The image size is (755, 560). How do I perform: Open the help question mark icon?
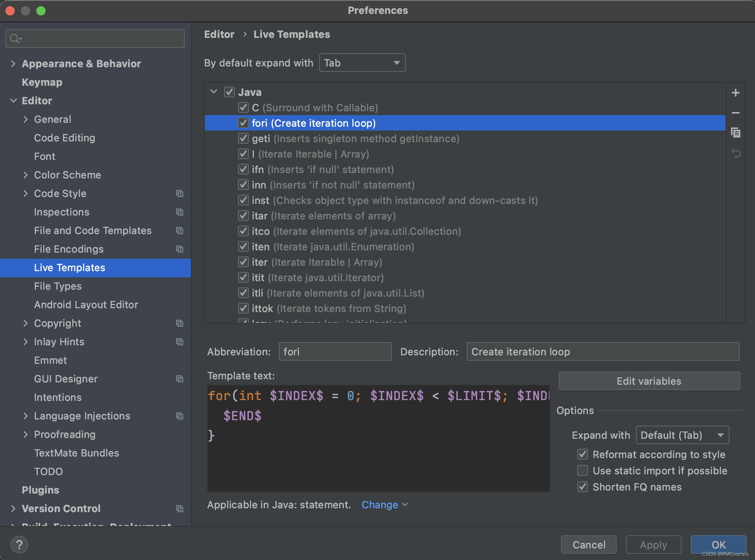coord(19,545)
